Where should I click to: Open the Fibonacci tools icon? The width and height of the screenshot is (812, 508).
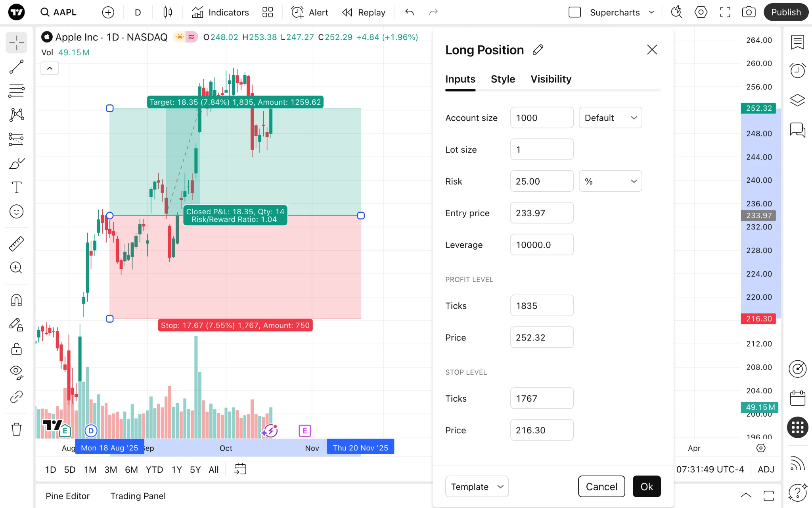click(16, 91)
